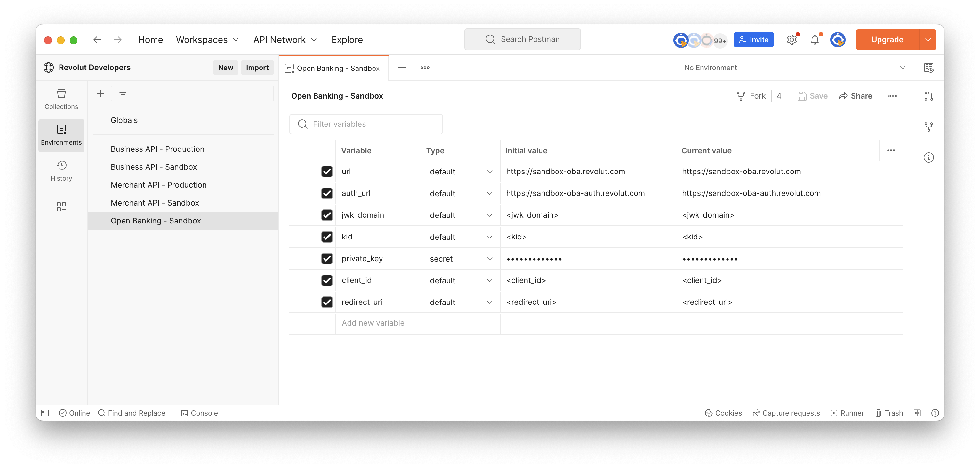
Task: Open more actions dots next to Share
Action: (x=893, y=96)
